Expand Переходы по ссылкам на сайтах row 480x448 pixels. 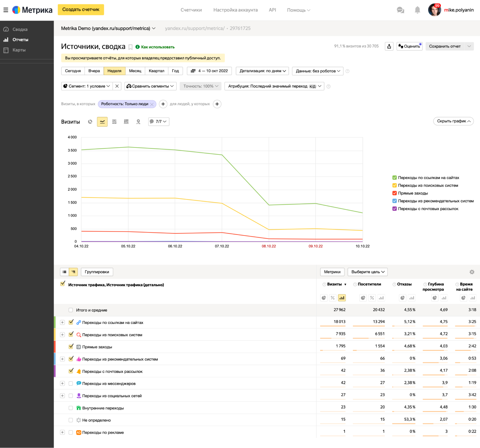(62, 322)
